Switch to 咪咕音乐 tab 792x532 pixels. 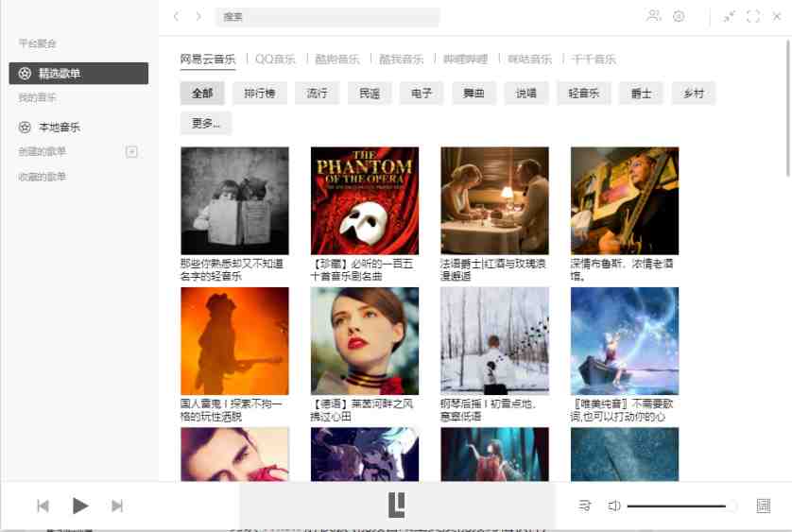coord(529,60)
